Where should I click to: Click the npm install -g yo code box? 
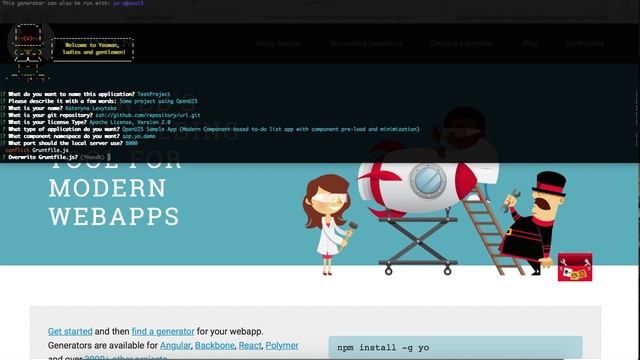[456, 347]
